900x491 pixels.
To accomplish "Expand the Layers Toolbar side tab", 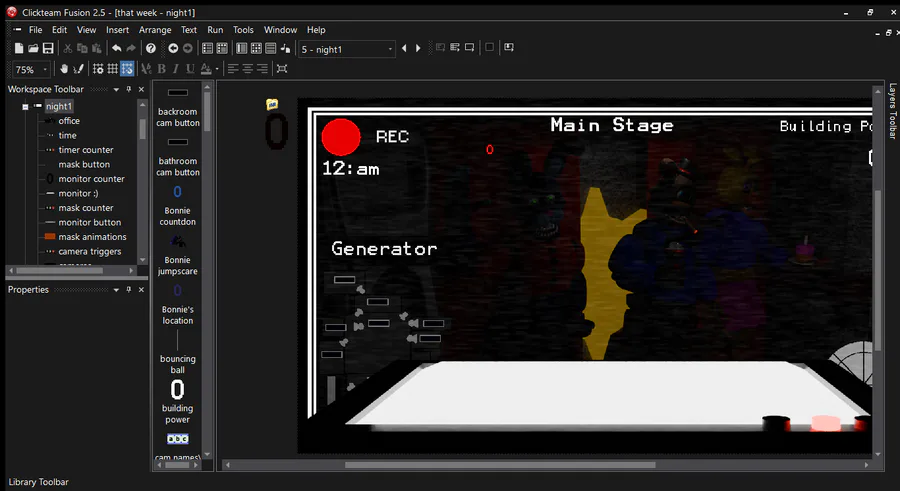I will (893, 110).
